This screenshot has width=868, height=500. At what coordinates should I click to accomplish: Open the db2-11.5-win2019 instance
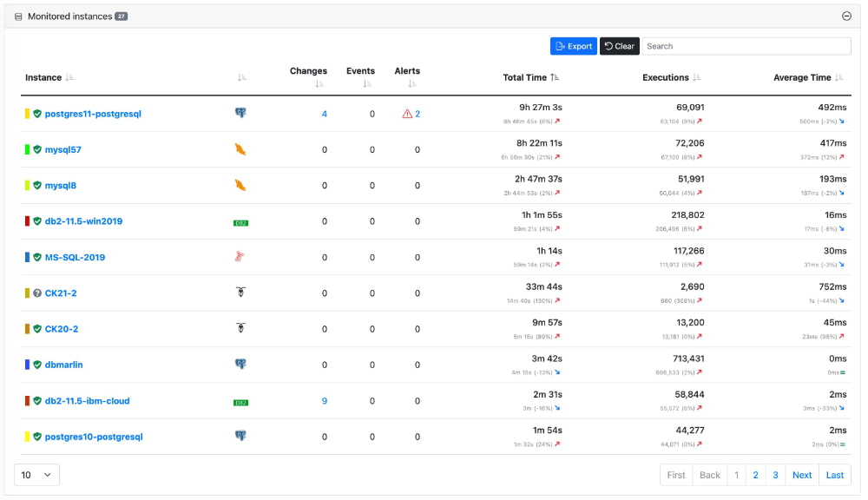click(x=83, y=221)
